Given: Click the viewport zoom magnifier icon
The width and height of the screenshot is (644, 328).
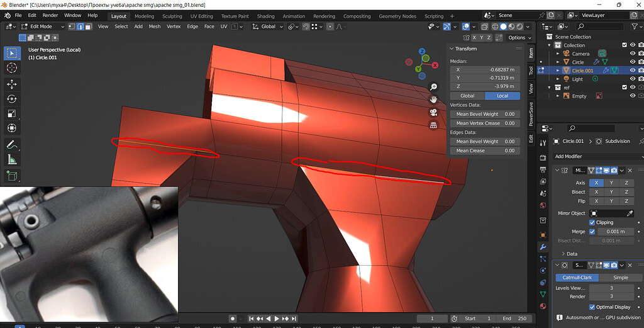Looking at the screenshot, I should point(433,87).
